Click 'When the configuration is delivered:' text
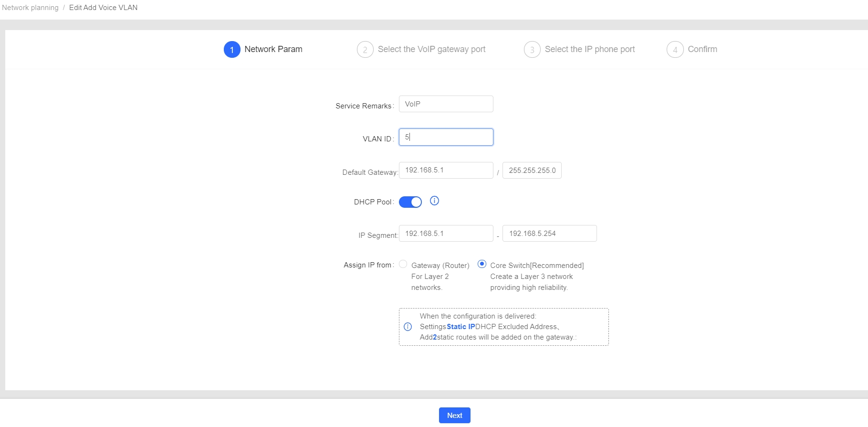Image resolution: width=868 pixels, height=427 pixels. click(478, 316)
